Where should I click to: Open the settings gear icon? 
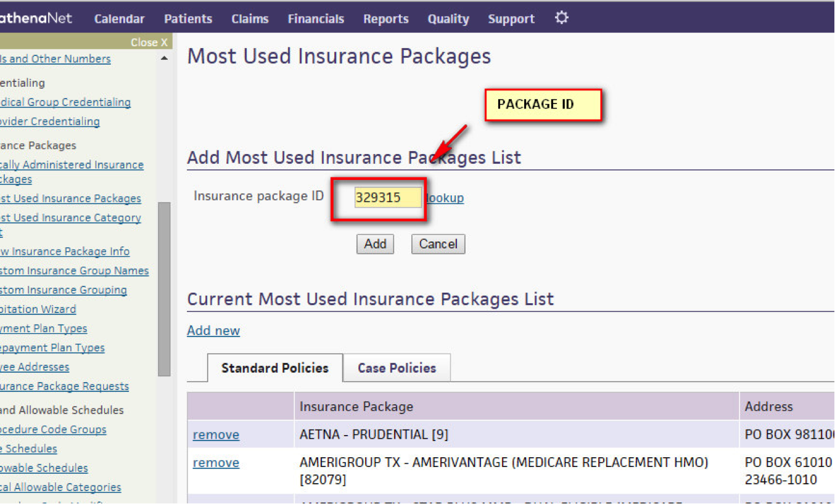[561, 18]
